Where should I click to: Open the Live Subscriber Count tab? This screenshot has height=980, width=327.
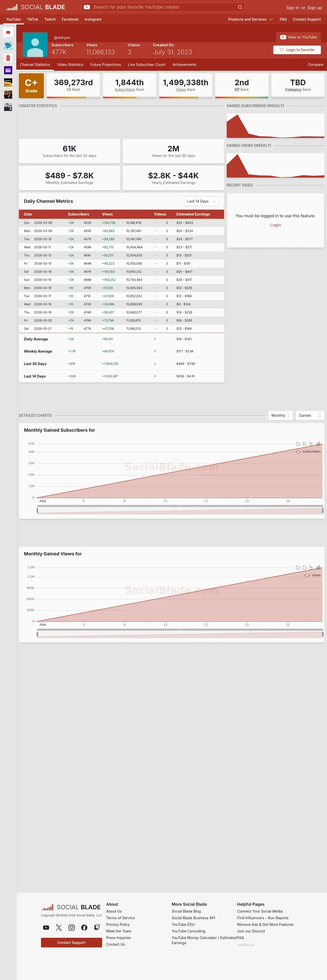pyautogui.click(x=146, y=65)
